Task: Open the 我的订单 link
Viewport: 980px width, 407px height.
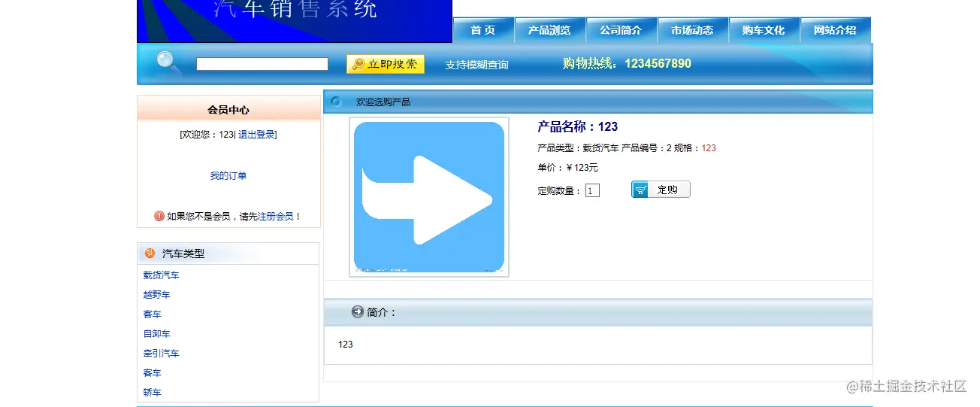Action: 228,176
